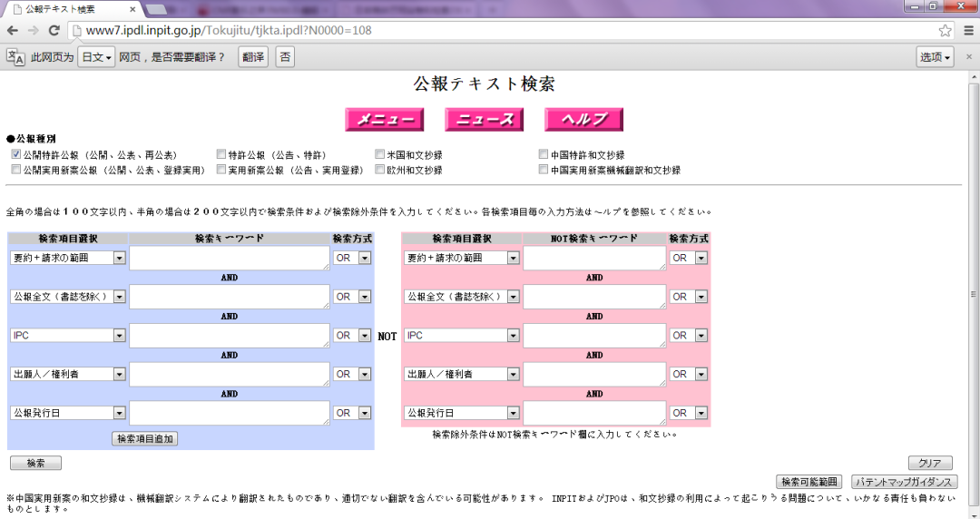Click NOT keyword field for 要約+請求の範囲
Screen dimensions: 980x519
pyautogui.click(x=594, y=258)
